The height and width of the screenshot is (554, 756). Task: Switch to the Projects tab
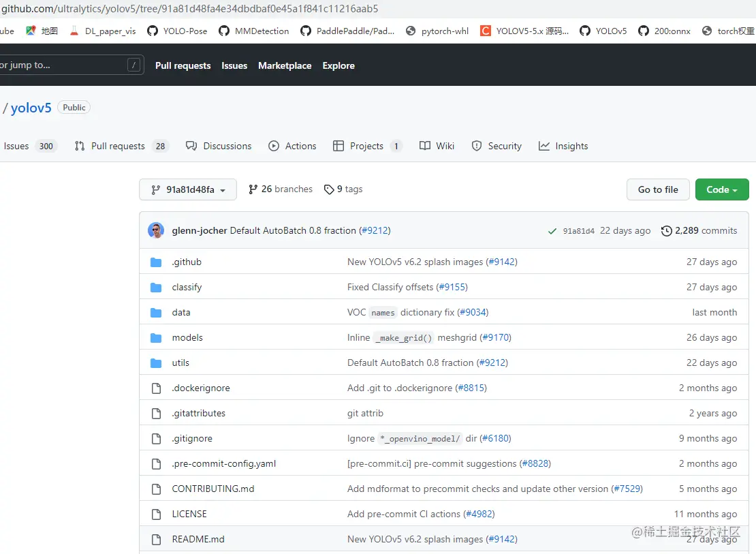(367, 146)
